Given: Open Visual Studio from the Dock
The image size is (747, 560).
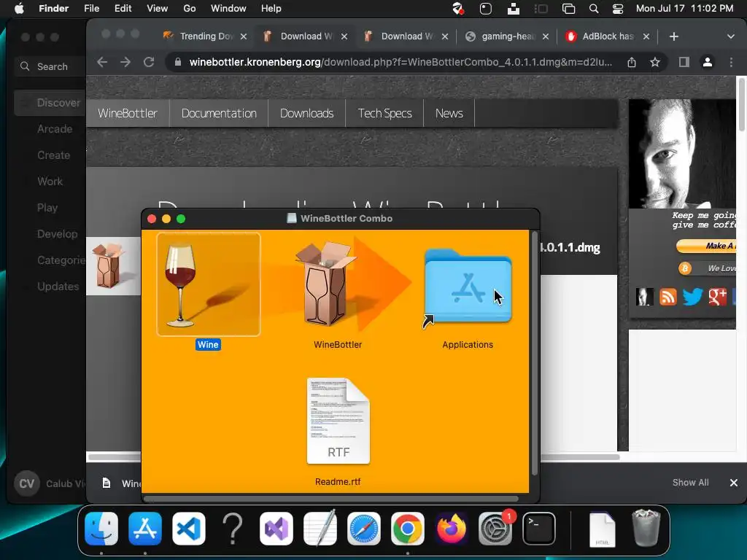Looking at the screenshot, I should pos(276,529).
